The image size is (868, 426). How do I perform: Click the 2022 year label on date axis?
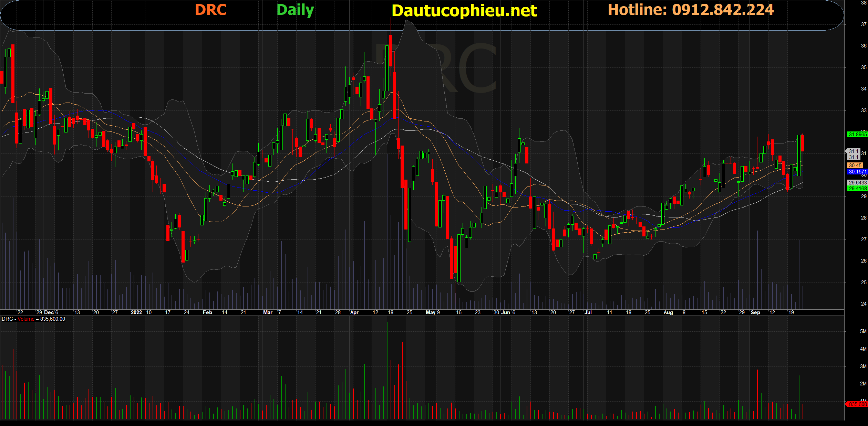[x=136, y=312]
